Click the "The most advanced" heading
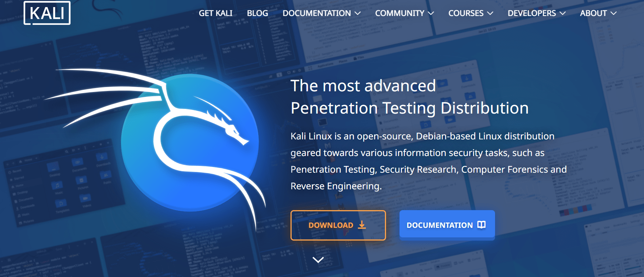 (x=363, y=86)
